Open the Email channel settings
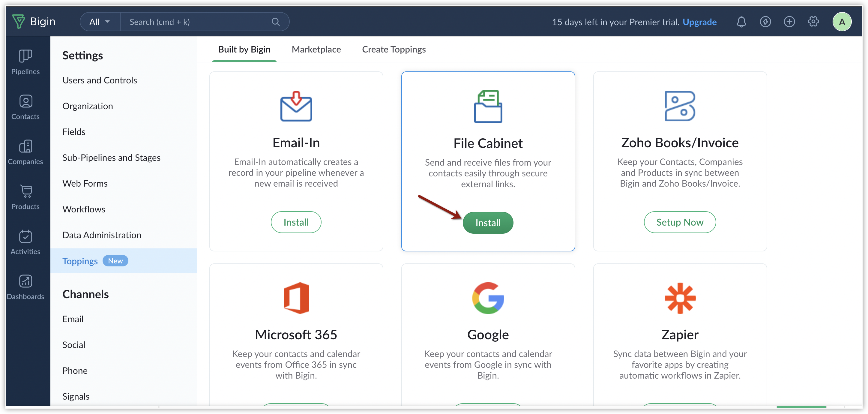The image size is (868, 414). 73,319
